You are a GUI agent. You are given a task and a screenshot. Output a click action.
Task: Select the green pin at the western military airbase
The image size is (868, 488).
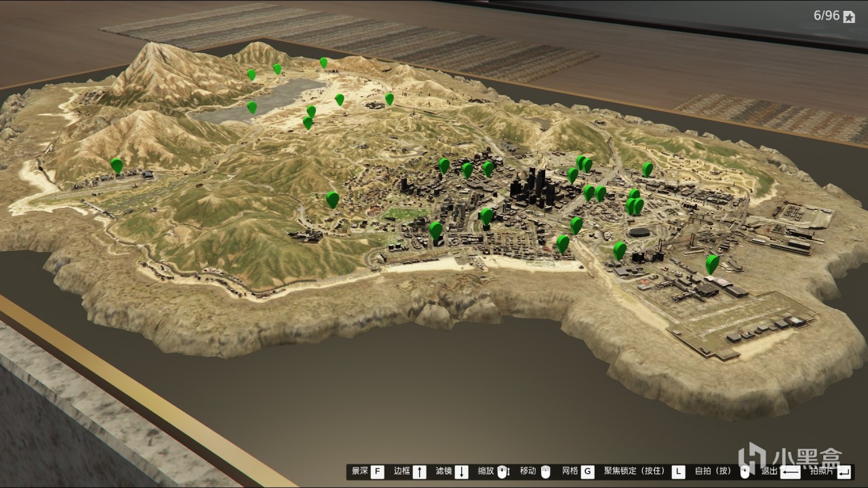[x=117, y=165]
